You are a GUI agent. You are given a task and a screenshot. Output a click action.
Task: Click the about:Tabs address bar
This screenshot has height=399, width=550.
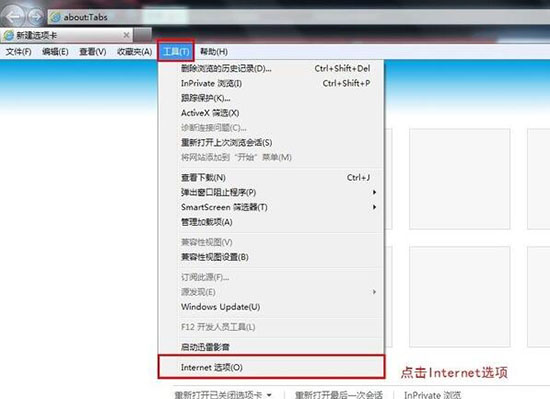tap(298, 17)
